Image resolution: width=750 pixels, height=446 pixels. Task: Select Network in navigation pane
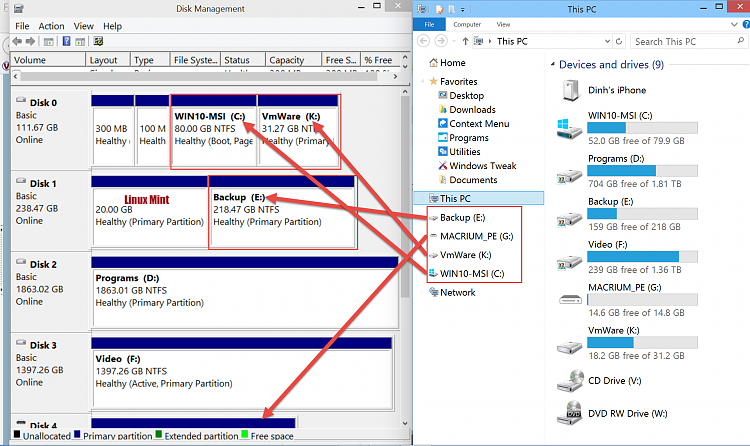click(457, 292)
